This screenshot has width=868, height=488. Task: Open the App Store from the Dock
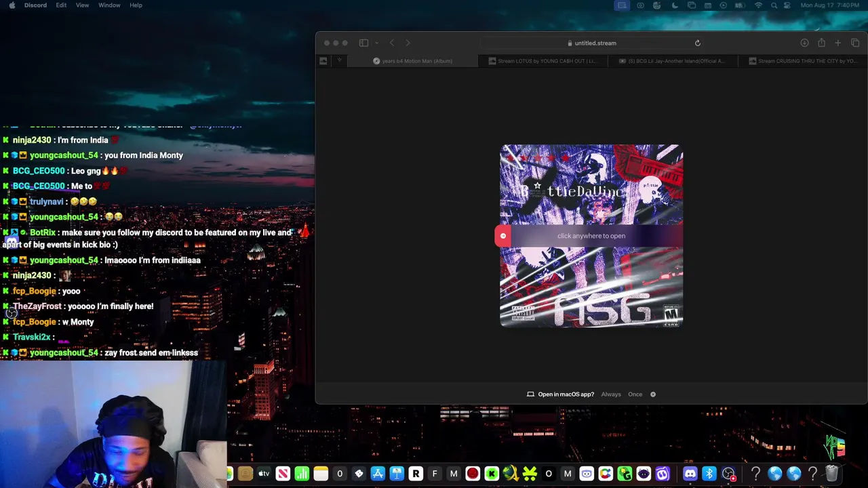(378, 474)
